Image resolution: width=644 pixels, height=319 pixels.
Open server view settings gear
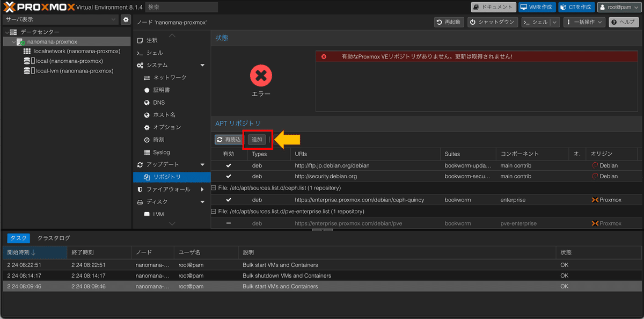126,19
